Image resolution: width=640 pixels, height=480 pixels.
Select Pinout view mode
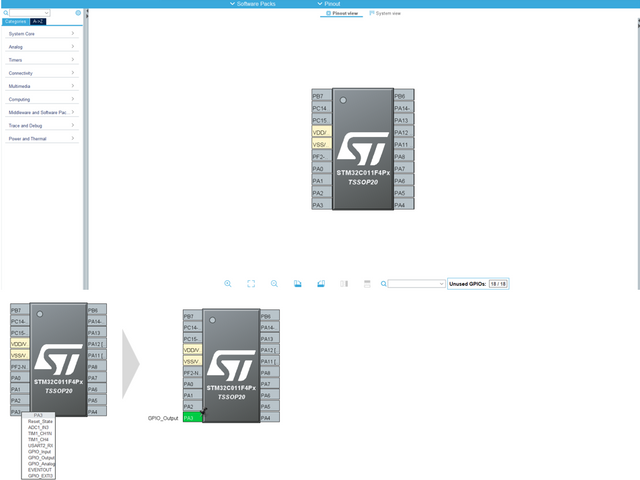tap(343, 14)
